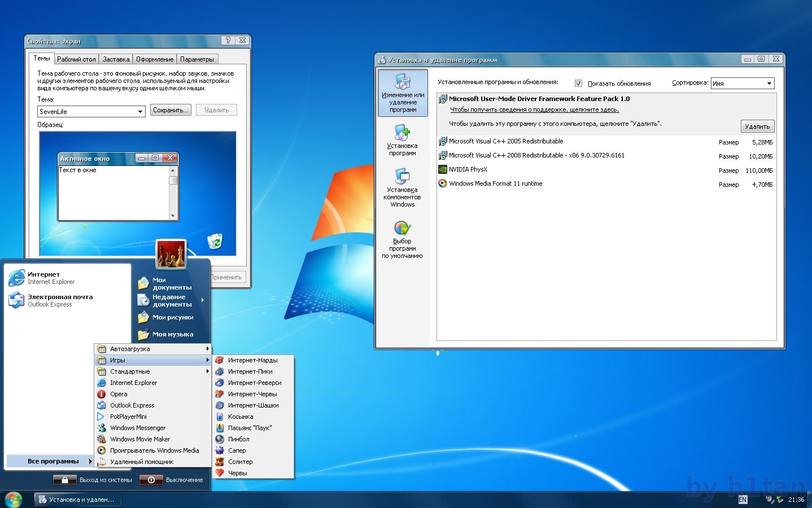This screenshot has width=812, height=508.
Task: Click the Интернет-Нарды game icon
Action: (x=220, y=360)
